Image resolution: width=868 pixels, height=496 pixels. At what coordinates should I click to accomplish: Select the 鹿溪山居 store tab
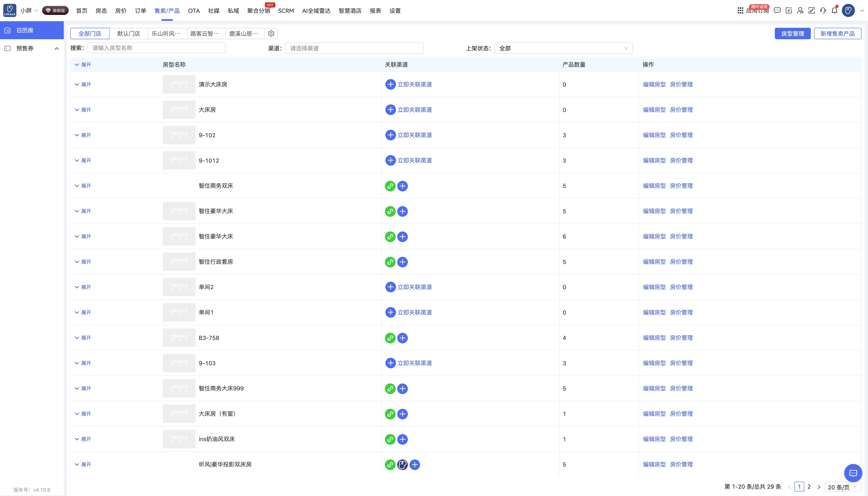point(245,33)
